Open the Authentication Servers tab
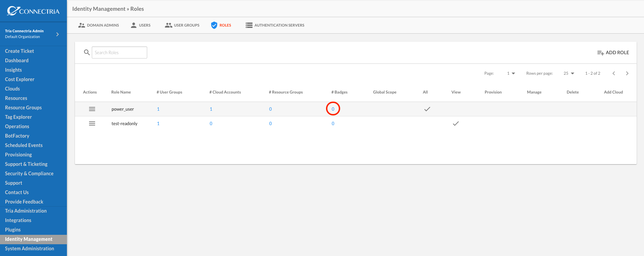The width and height of the screenshot is (644, 256). (x=275, y=25)
